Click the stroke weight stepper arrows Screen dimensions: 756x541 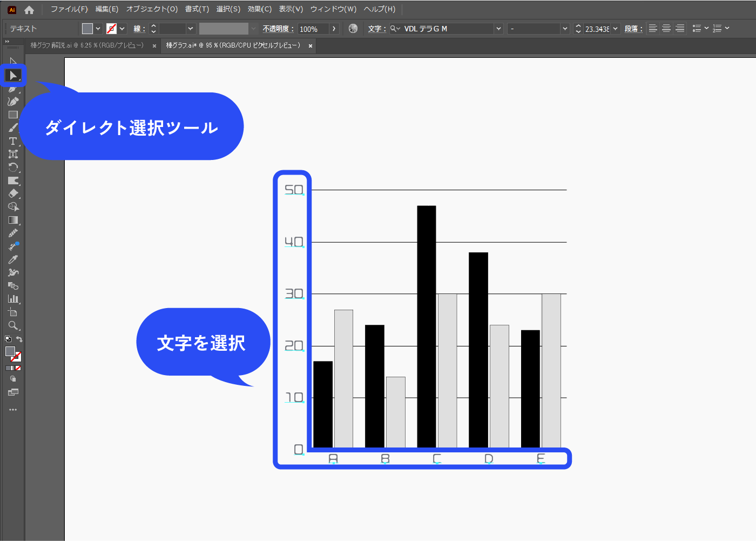153,29
